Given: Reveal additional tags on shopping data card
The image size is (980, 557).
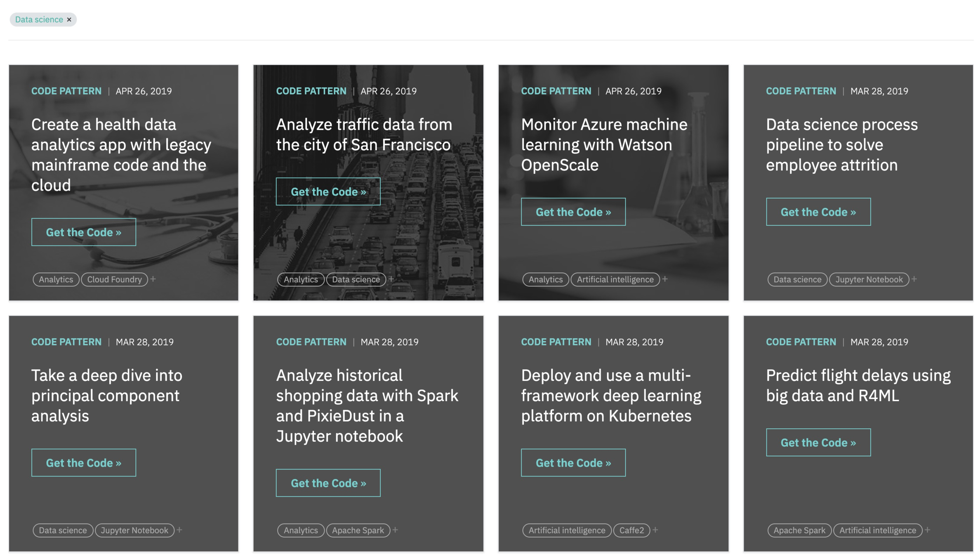Looking at the screenshot, I should (395, 530).
